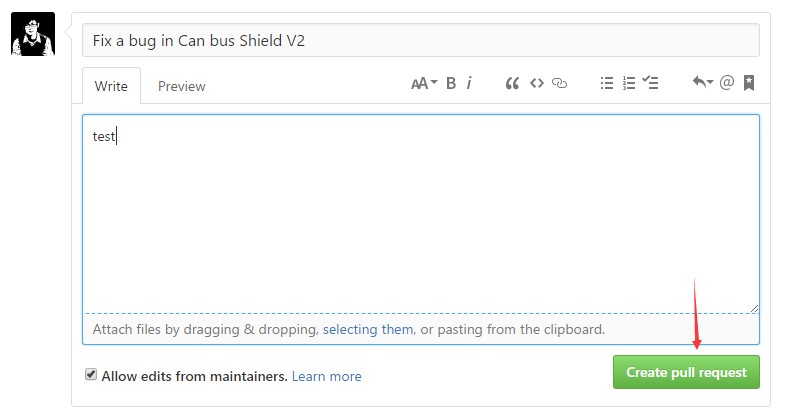Toggle Allow edits from maintainers checkbox

(91, 375)
